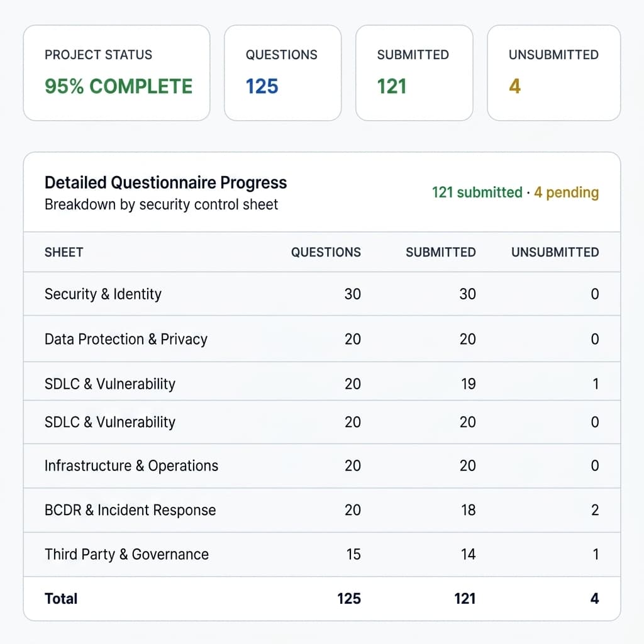
Task: Click the bold Total row label
Action: pyautogui.click(x=61, y=599)
